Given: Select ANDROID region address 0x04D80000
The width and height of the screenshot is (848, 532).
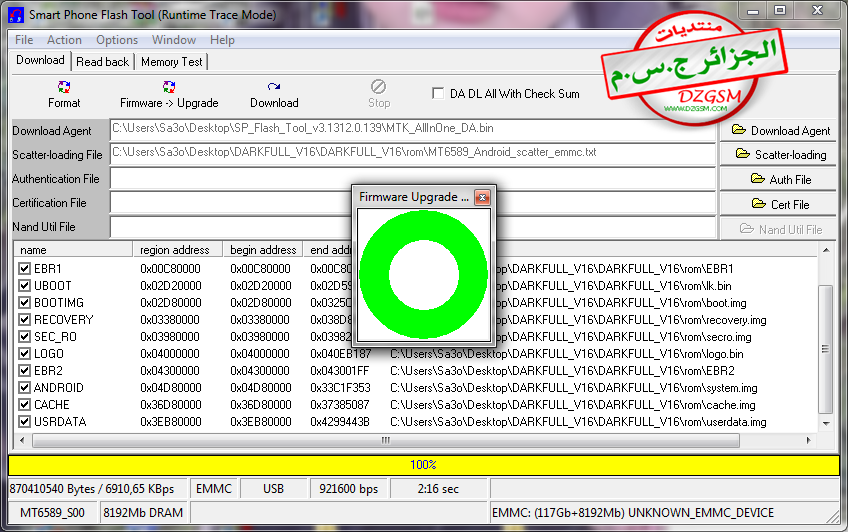Looking at the screenshot, I should pyautogui.click(x=171, y=388).
